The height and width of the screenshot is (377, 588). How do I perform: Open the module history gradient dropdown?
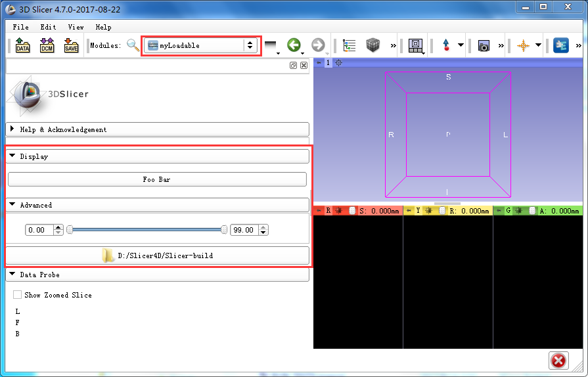pos(271,46)
